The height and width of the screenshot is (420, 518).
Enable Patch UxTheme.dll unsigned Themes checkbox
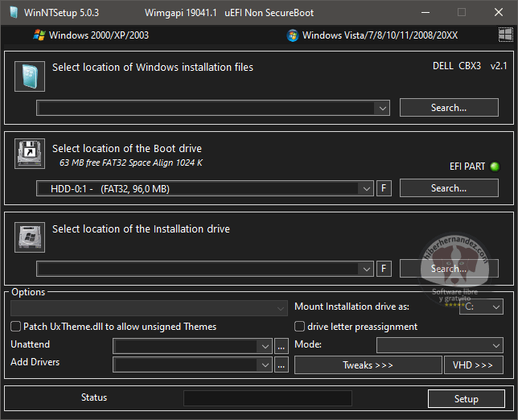(15, 327)
